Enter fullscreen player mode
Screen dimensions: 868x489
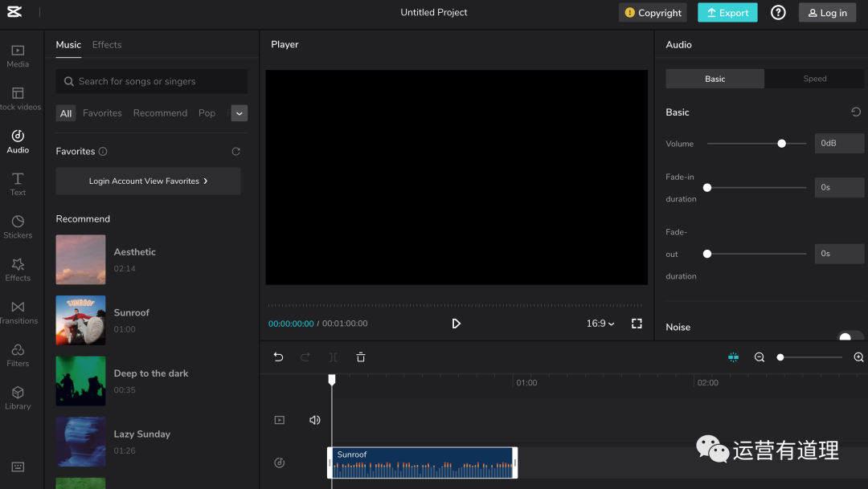(x=637, y=324)
